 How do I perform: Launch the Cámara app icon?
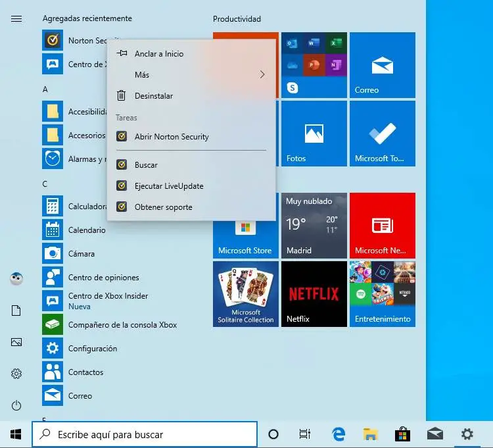(x=53, y=253)
